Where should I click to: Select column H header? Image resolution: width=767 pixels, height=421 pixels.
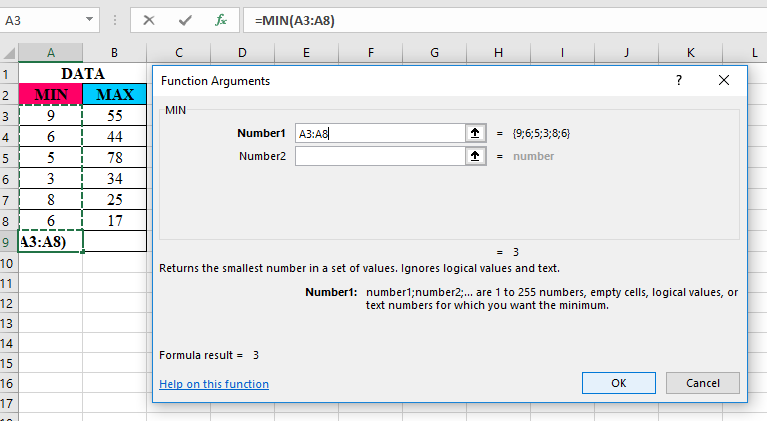tap(498, 52)
